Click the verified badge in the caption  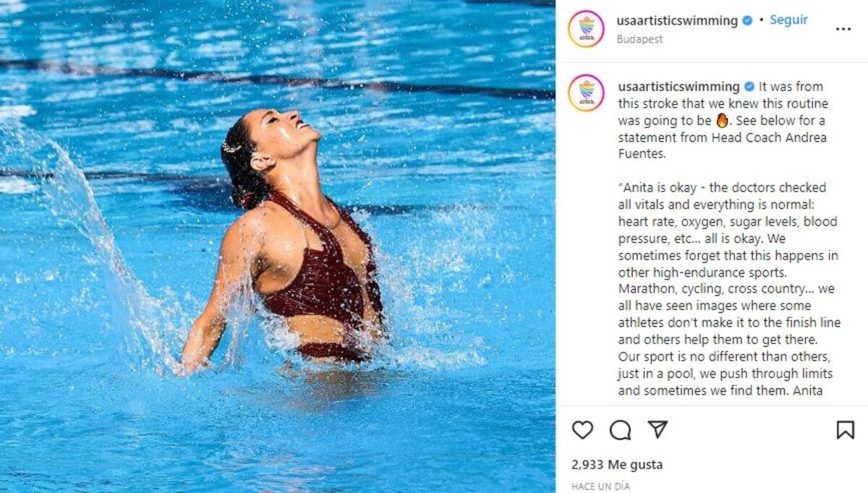749,87
